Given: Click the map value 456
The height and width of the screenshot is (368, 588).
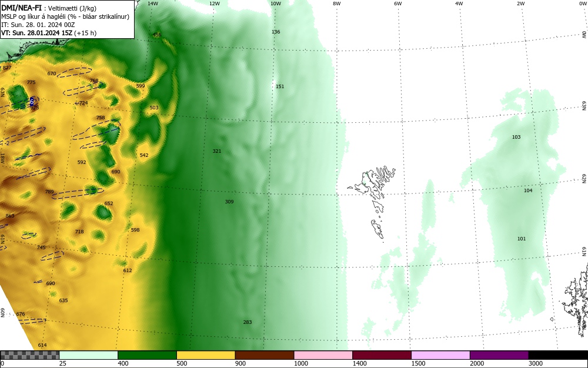Looking at the screenshot, I should click(157, 35).
